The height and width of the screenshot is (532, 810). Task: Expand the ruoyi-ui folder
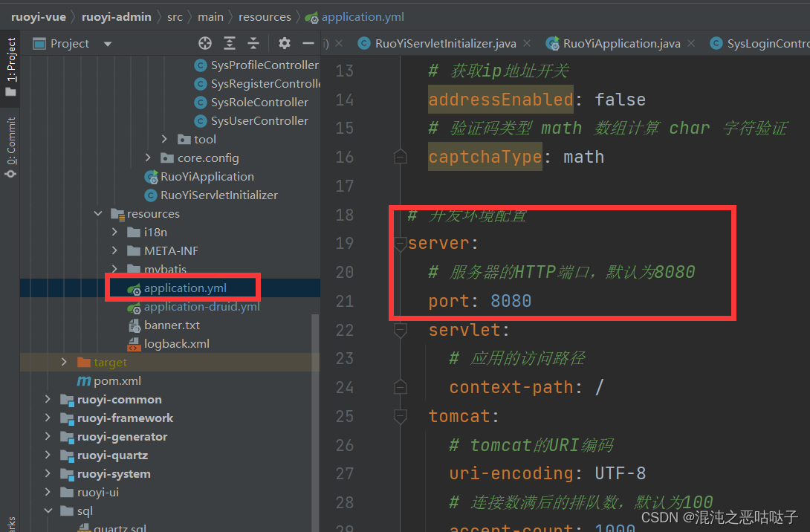coord(48,492)
